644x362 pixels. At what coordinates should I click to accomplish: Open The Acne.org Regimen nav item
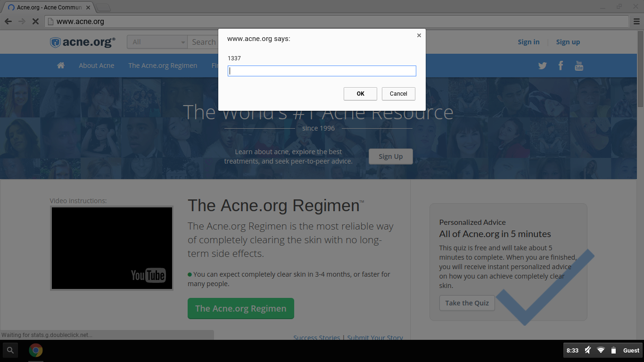[163, 66]
